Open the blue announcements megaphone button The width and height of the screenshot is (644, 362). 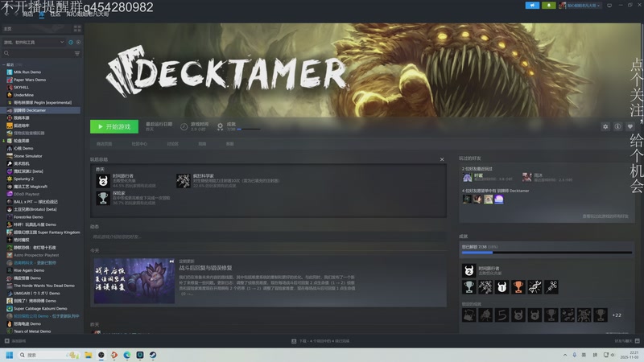pyautogui.click(x=532, y=6)
